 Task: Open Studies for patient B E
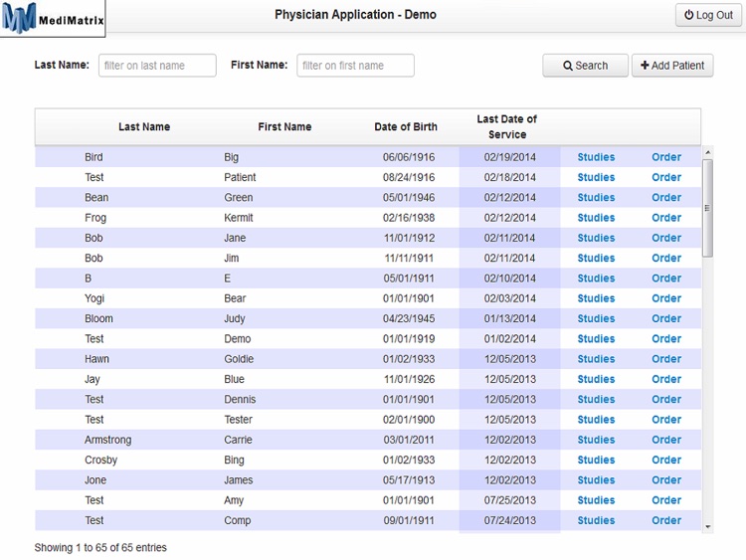click(x=596, y=279)
